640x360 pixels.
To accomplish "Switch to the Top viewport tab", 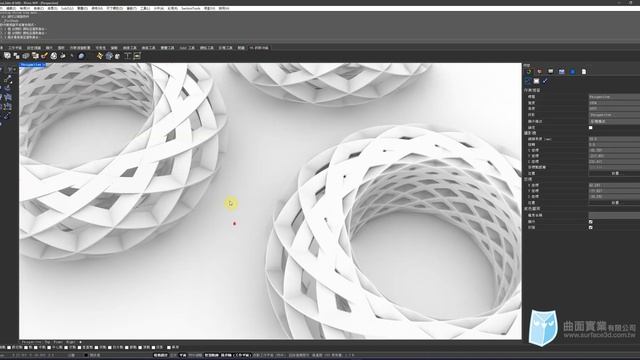I will click(47, 342).
